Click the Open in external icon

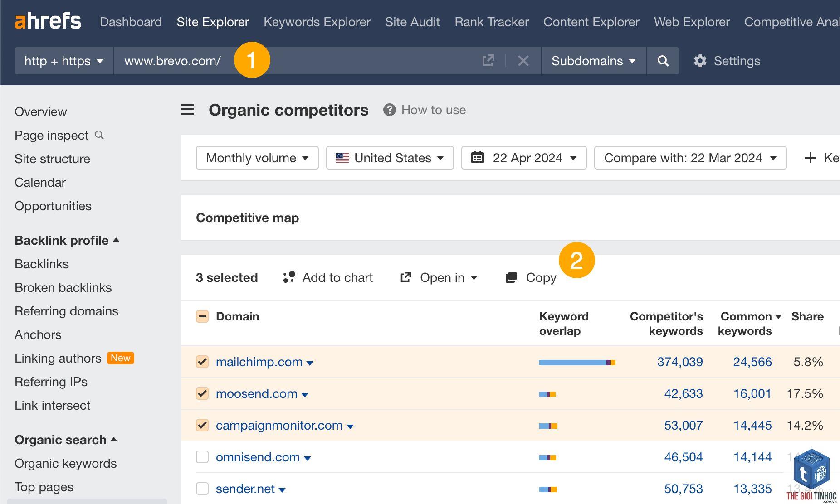[405, 277]
